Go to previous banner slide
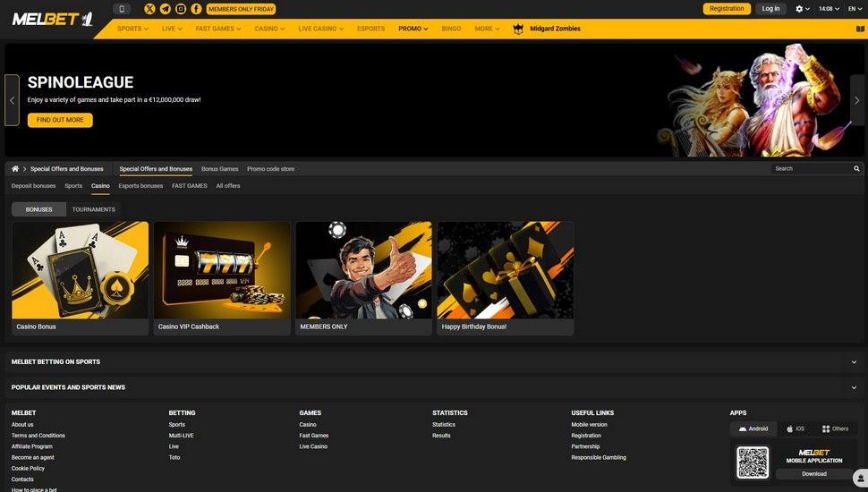 (13, 100)
